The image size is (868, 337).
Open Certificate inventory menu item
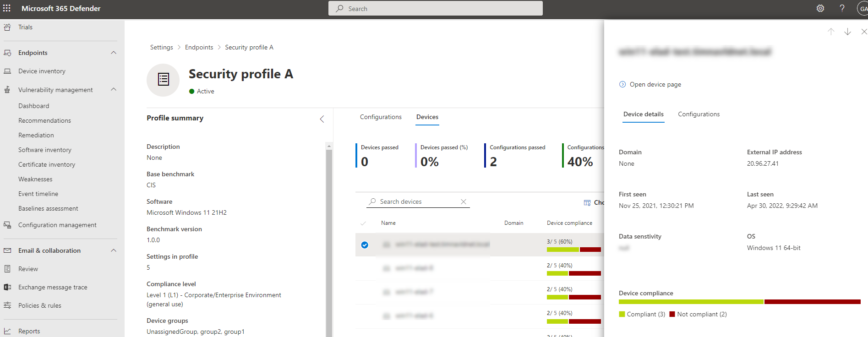point(47,164)
